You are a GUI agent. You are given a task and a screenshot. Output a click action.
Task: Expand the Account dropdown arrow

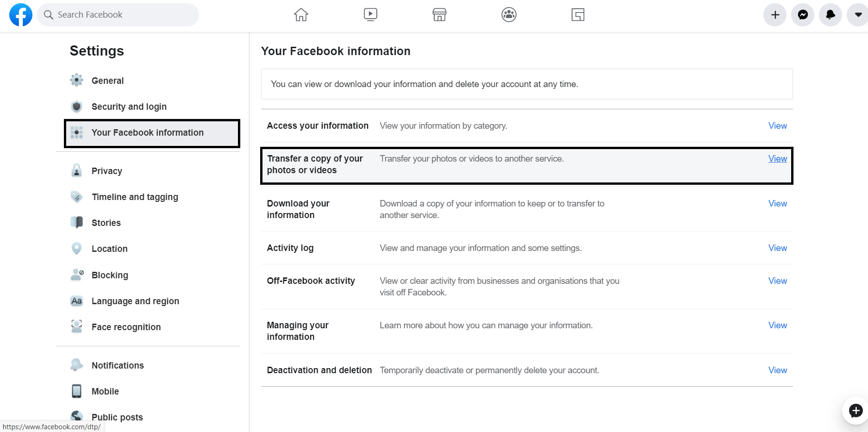(x=858, y=15)
